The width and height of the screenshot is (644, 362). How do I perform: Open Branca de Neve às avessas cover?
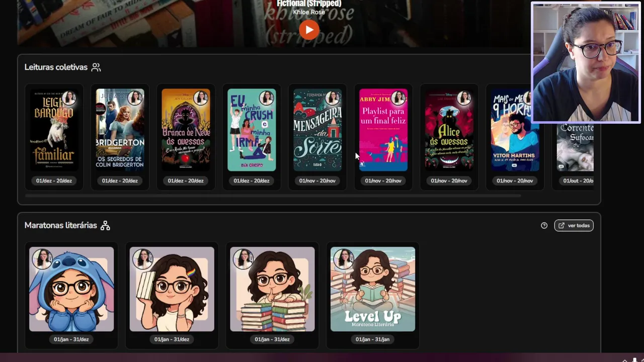point(186,130)
